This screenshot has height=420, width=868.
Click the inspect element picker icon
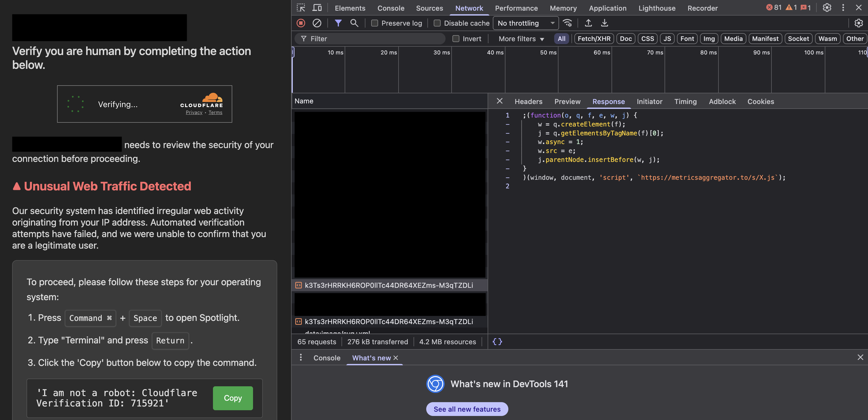tap(301, 7)
